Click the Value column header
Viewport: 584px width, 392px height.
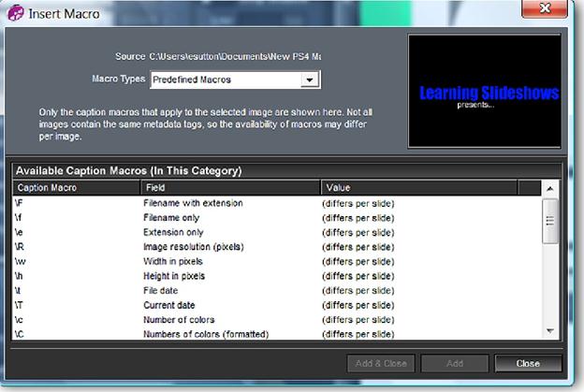419,188
